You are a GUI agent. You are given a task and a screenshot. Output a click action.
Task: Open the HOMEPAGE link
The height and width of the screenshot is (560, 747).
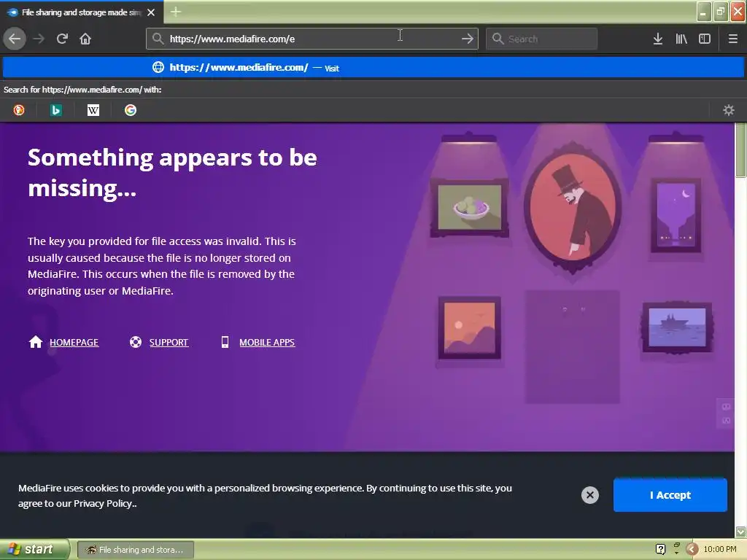tap(74, 343)
